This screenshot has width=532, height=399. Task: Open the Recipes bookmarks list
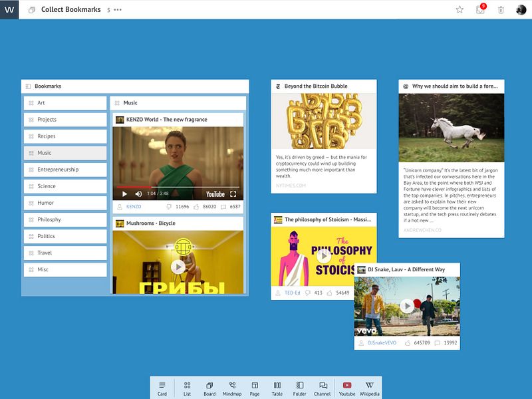[x=65, y=136]
